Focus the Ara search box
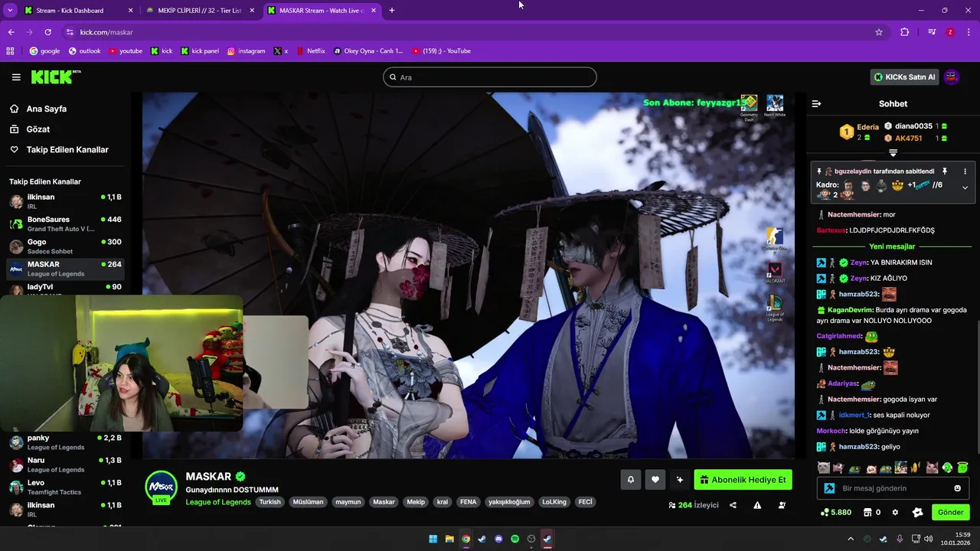The width and height of the screenshot is (980, 551). pos(490,77)
